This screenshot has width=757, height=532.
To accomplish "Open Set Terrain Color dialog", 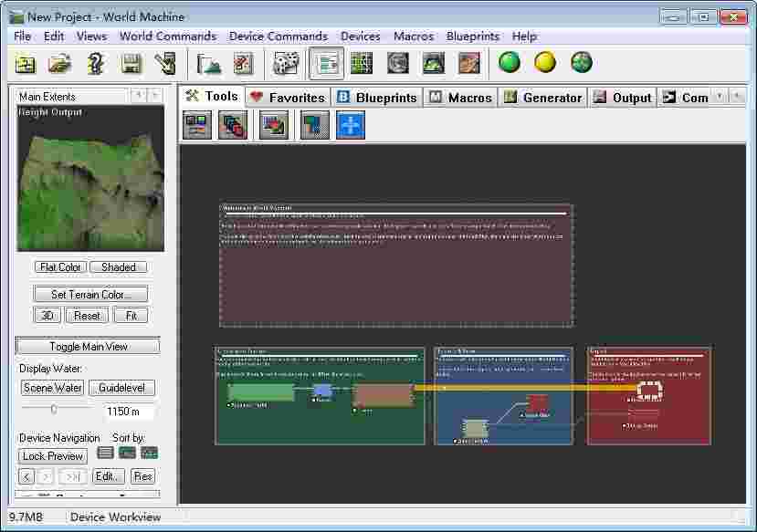I will point(88,293).
